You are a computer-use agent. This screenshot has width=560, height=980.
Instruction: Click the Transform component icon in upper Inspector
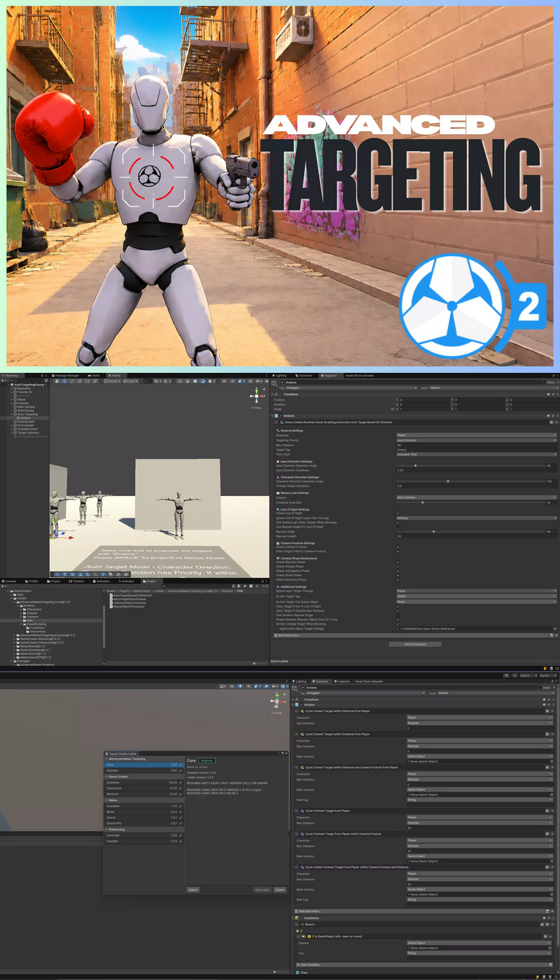[275, 395]
